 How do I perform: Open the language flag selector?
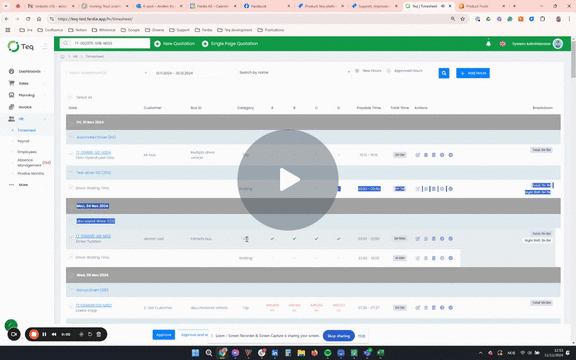503,44
